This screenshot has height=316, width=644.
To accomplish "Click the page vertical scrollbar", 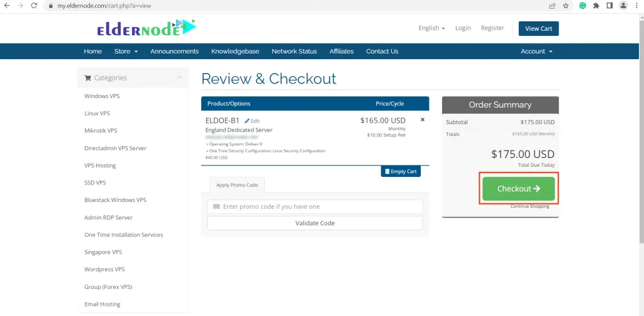I will [x=641, y=132].
